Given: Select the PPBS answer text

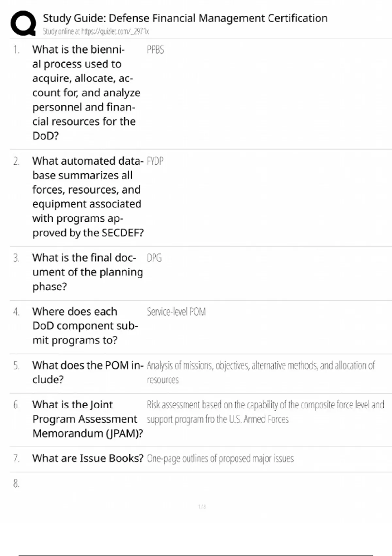Looking at the screenshot, I should tap(155, 50).
